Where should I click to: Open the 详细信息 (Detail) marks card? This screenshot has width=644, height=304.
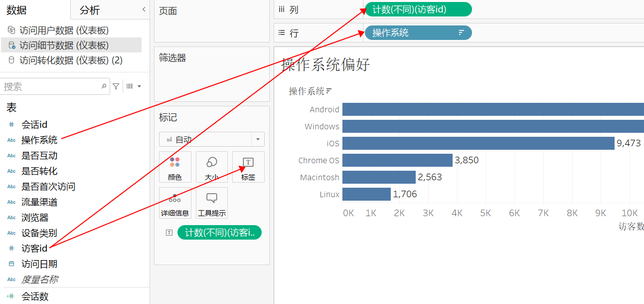pos(175,203)
